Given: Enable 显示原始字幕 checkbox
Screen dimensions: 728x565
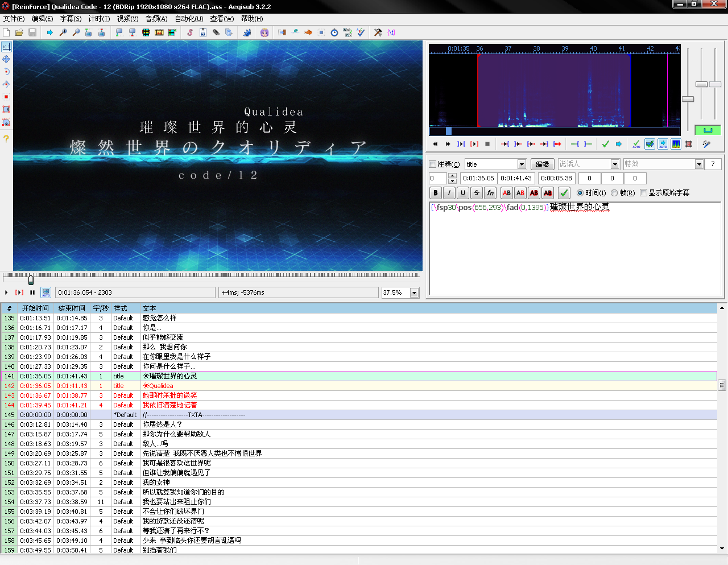Looking at the screenshot, I should pos(644,193).
